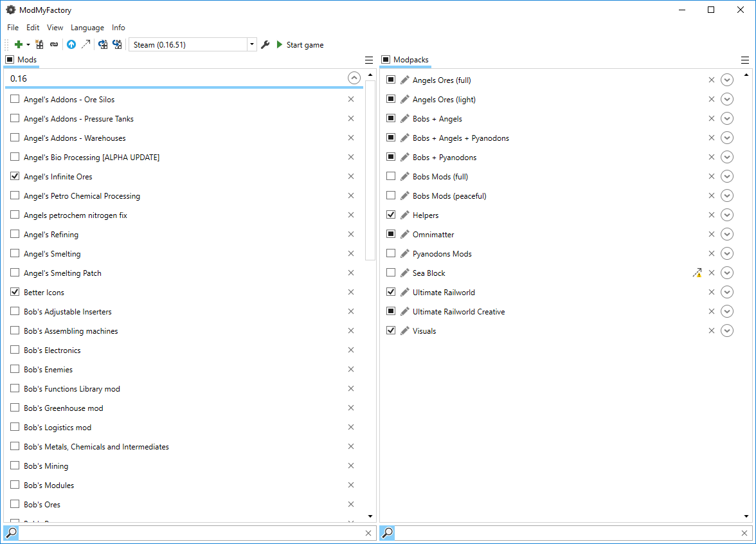The width and height of the screenshot is (756, 544).
Task: Toggle the Mods select-all checkbox
Action: (10, 59)
